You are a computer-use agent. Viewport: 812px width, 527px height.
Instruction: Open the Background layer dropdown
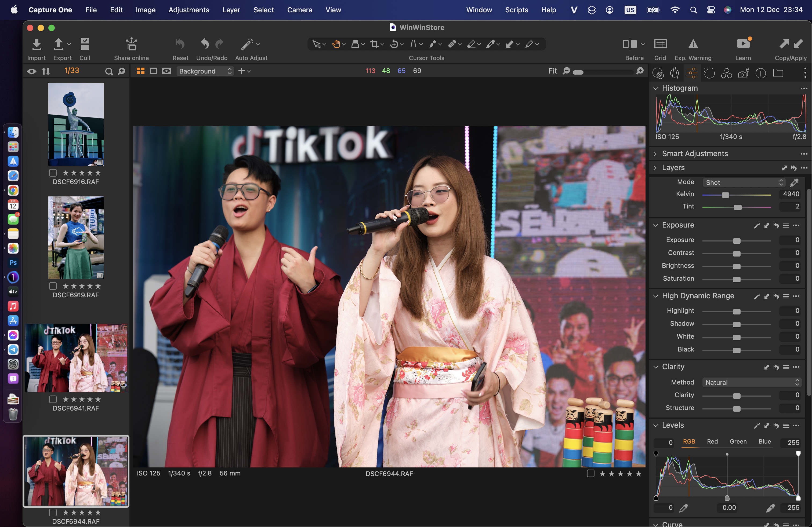[x=205, y=71]
